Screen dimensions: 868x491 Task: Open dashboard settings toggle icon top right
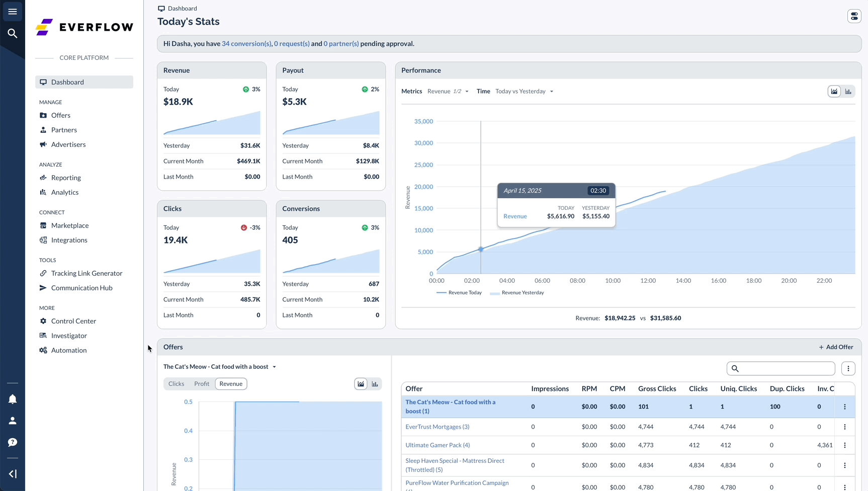854,16
